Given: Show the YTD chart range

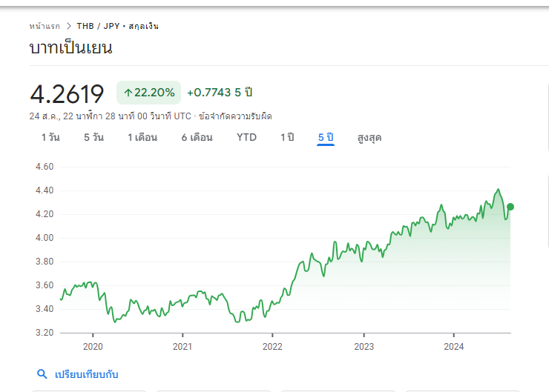Looking at the screenshot, I should click(246, 137).
